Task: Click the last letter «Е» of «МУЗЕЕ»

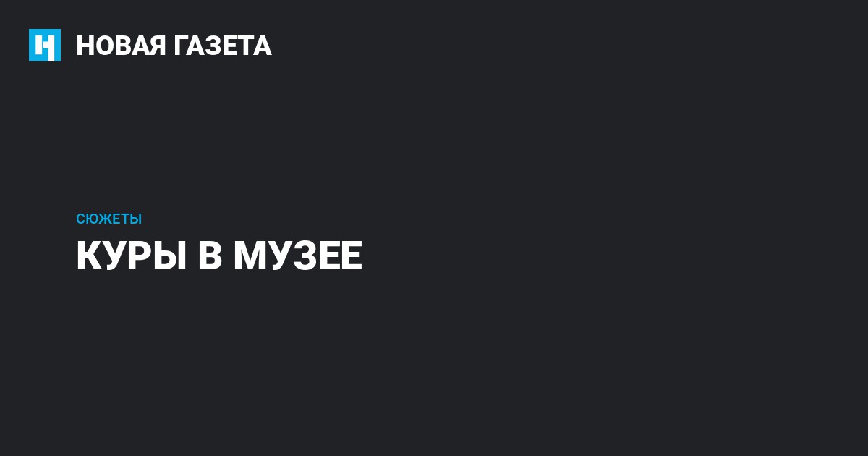Action: pos(351,256)
